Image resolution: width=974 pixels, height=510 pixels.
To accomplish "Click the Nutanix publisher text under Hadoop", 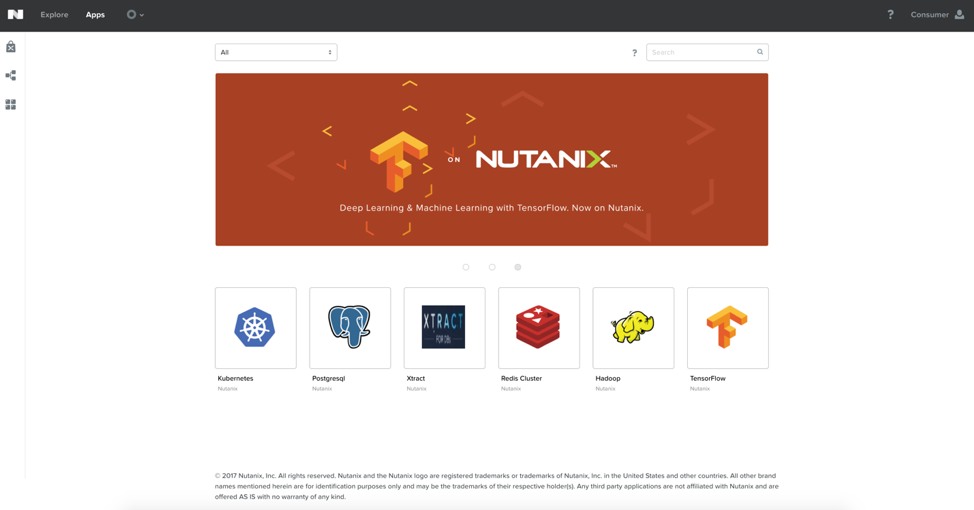I will pos(605,389).
